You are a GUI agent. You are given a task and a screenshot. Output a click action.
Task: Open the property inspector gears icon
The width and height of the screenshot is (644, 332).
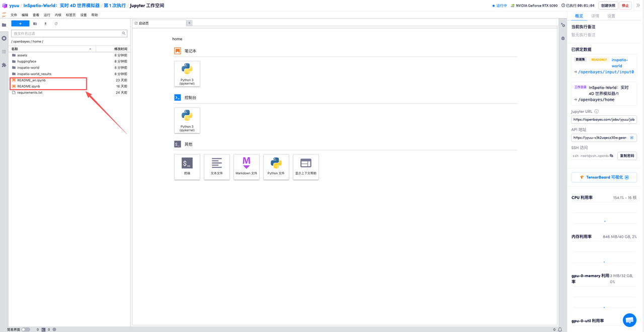click(563, 25)
